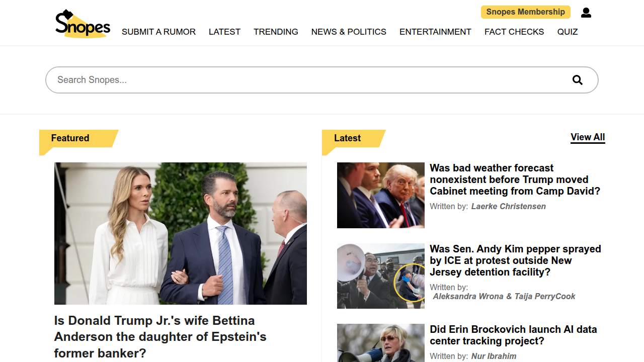Click the search magnifier icon
644x362 pixels.
[578, 80]
